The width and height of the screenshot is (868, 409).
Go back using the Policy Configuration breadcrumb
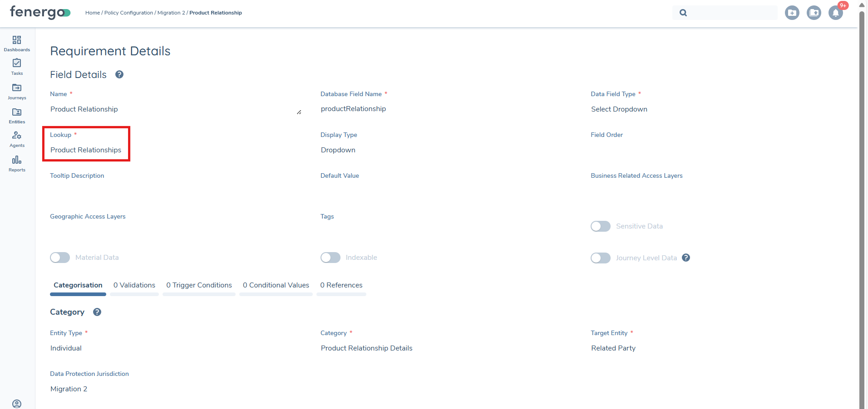[128, 13]
